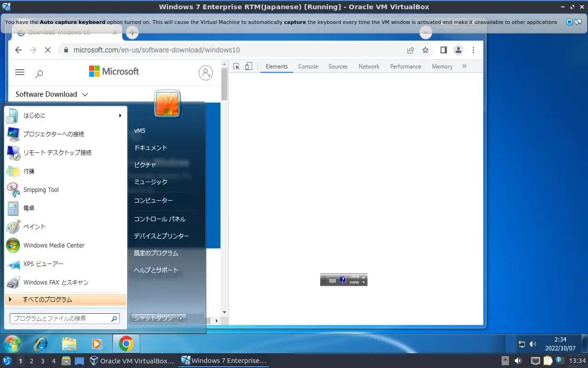The image size is (588, 368).
Task: Switch to Oracle VM VirtualBox host taskbar item
Action: pyautogui.click(x=132, y=361)
